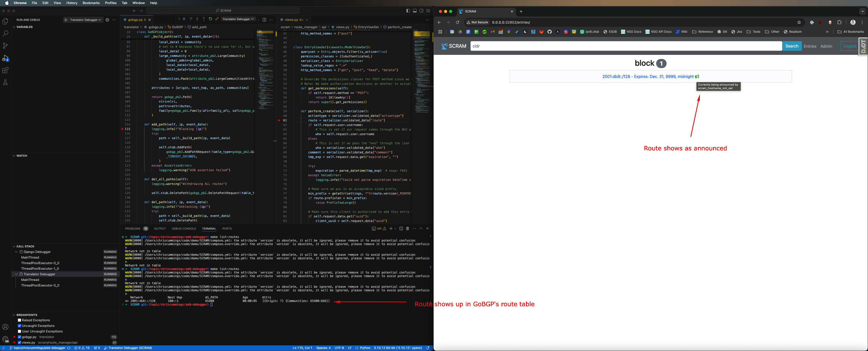Collapse the Translator Debugger call stack tree
The image size is (868, 351).
pyautogui.click(x=16, y=274)
